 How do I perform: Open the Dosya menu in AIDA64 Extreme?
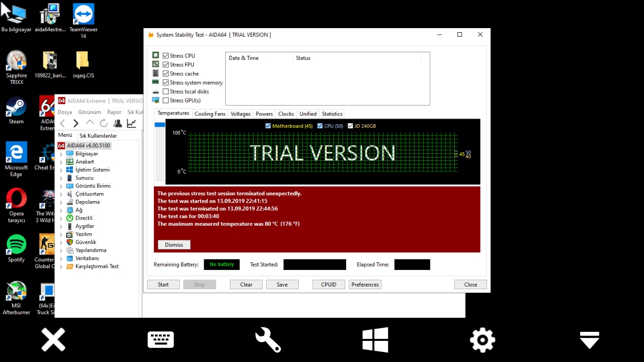coord(65,112)
